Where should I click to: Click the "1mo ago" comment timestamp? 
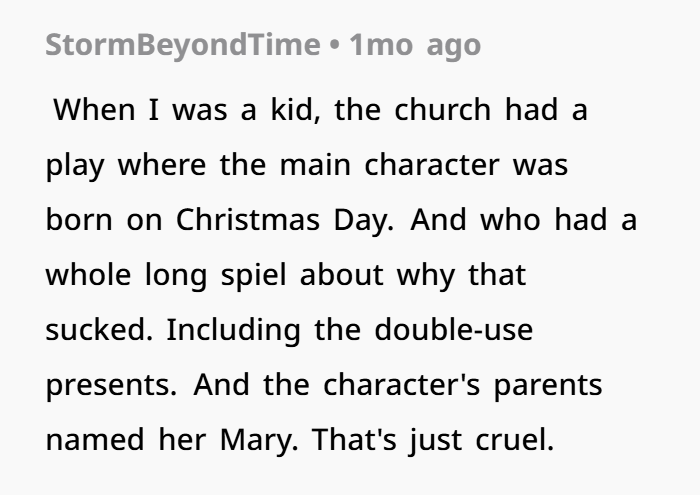pos(415,45)
